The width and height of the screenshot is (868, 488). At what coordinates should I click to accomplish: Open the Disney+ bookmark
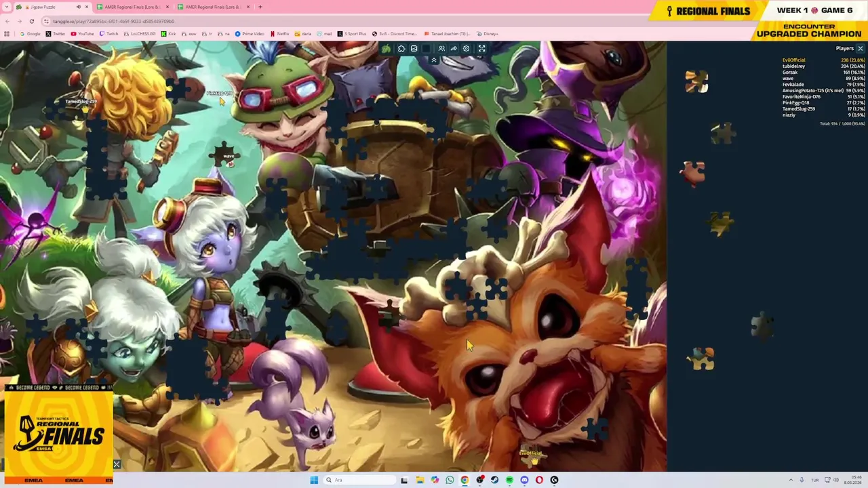click(488, 34)
